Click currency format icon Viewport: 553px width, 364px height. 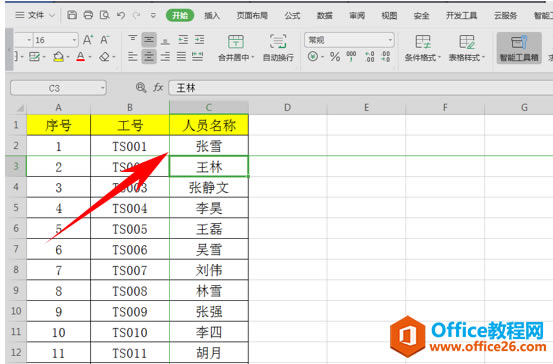coord(313,56)
